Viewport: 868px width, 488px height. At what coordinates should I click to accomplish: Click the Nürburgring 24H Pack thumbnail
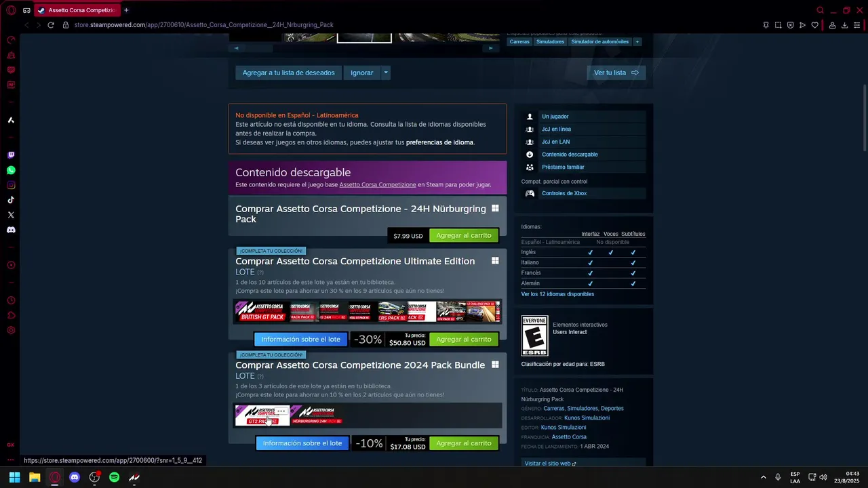pos(317,415)
